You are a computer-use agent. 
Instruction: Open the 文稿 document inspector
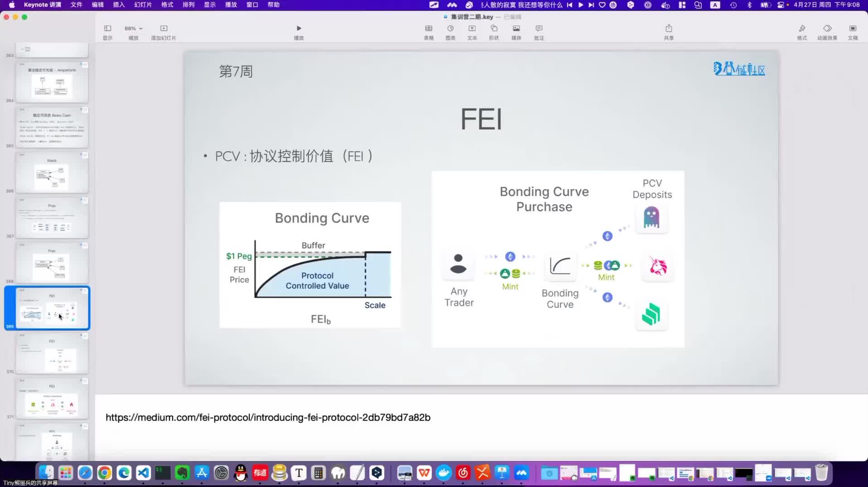tap(853, 32)
